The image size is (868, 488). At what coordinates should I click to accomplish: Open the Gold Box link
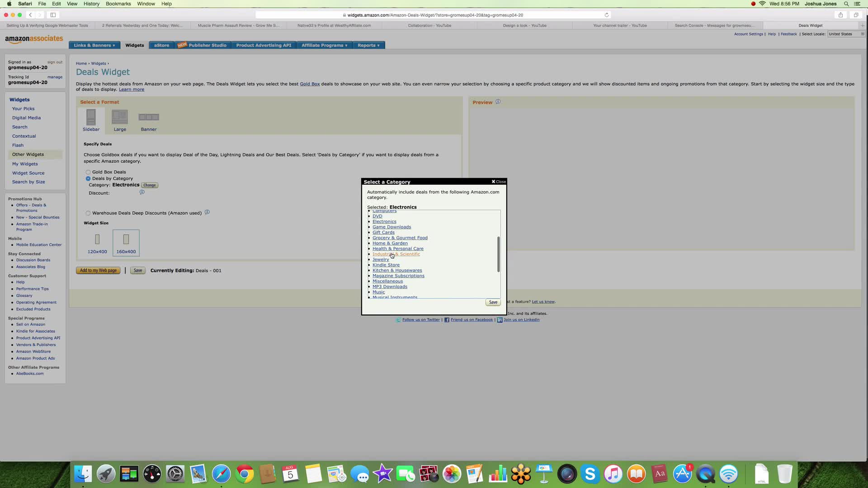point(310,84)
